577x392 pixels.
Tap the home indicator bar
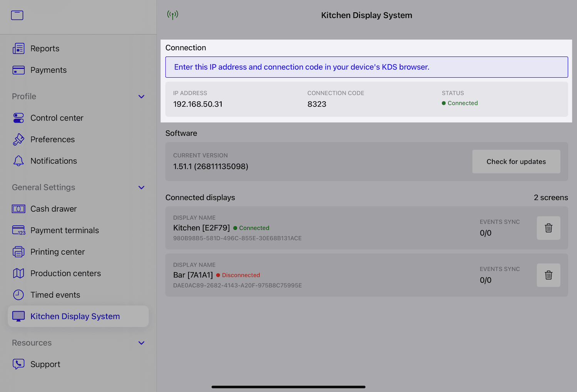pyautogui.click(x=288, y=387)
